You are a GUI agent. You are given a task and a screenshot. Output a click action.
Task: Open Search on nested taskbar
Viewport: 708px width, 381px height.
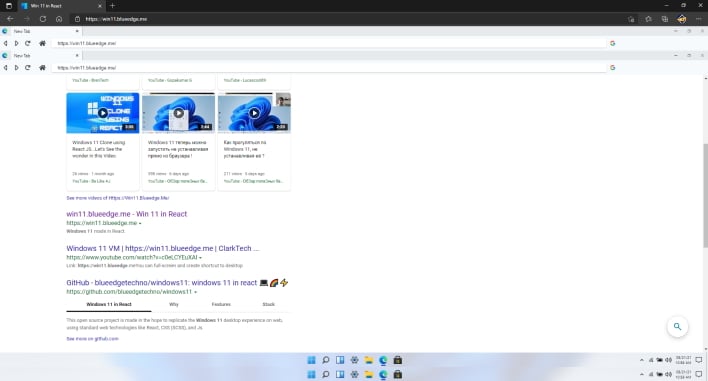[326, 360]
